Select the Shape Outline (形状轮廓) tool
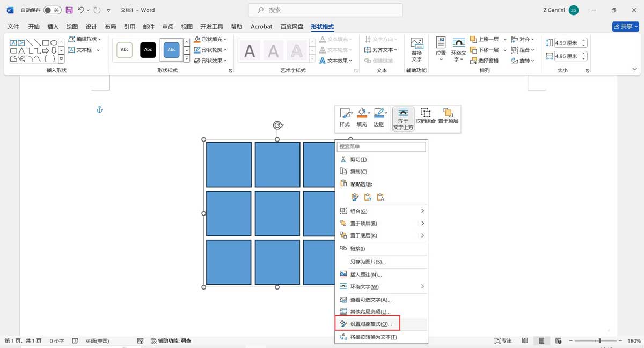This screenshot has height=348, width=644. [x=209, y=49]
